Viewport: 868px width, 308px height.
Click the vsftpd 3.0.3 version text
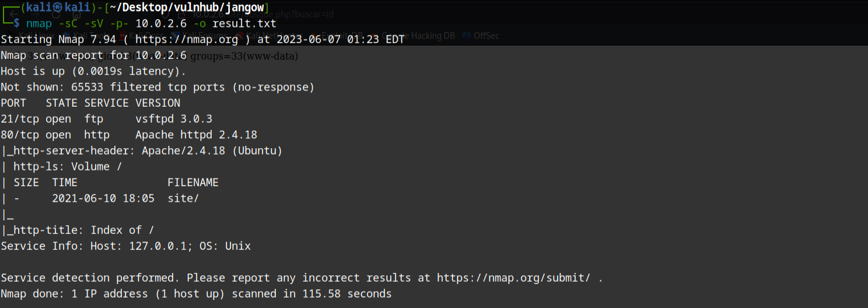[x=174, y=119]
